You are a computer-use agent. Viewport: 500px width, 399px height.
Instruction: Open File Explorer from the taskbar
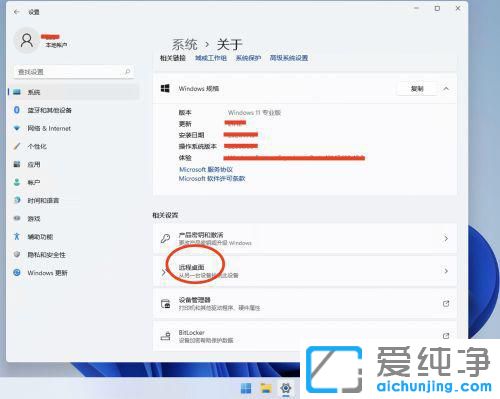[266, 388]
